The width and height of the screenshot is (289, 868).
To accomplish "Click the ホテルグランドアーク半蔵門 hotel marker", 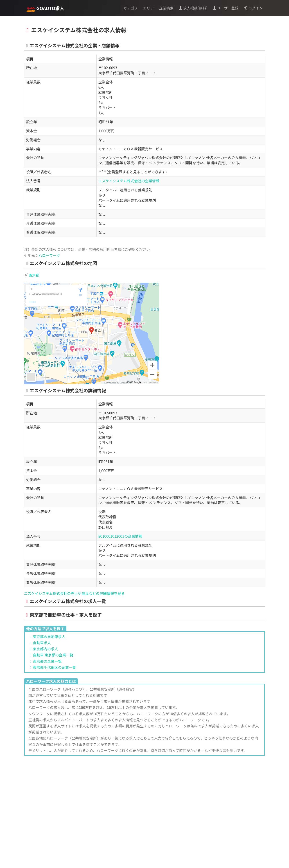I will tap(120, 325).
